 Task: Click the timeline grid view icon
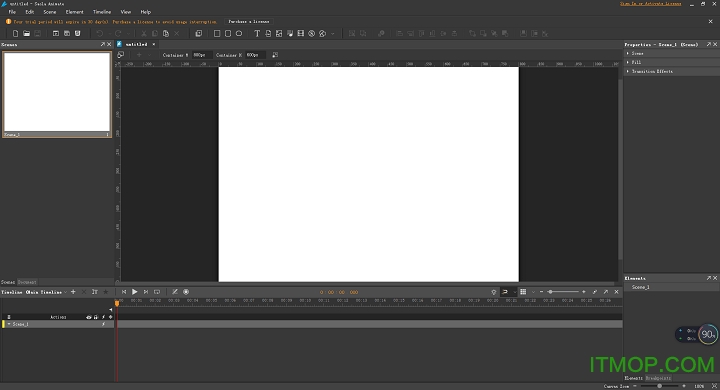pos(523,292)
